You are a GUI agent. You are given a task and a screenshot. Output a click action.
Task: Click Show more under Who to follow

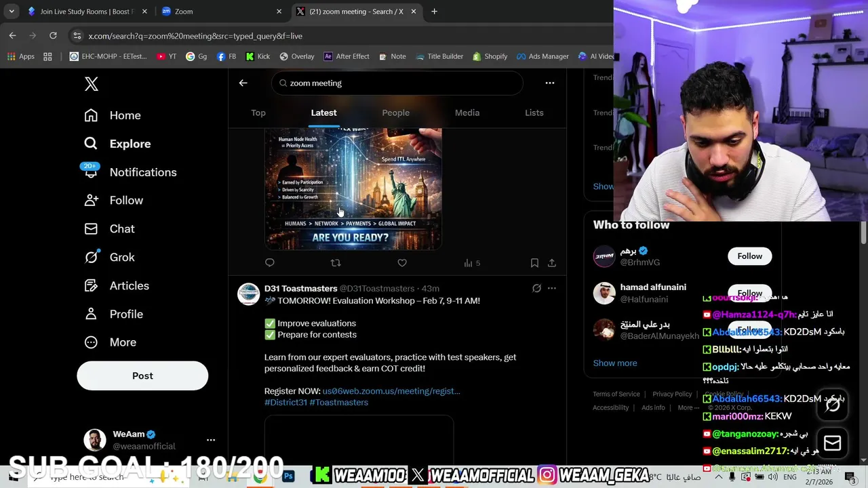[615, 363]
